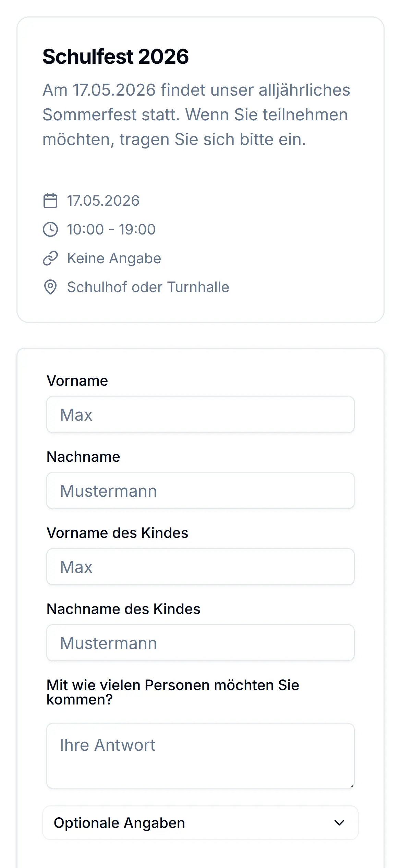
Task: Click into the Vorname input field
Action: point(200,414)
